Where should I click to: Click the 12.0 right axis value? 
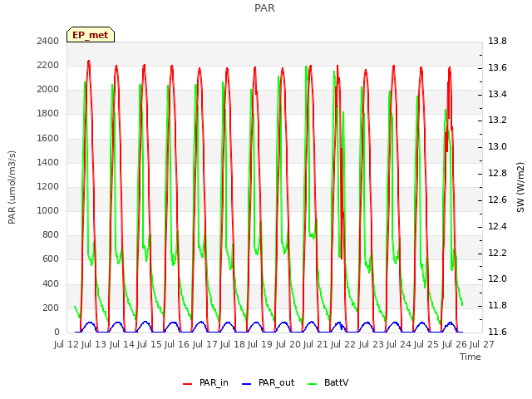(x=497, y=279)
